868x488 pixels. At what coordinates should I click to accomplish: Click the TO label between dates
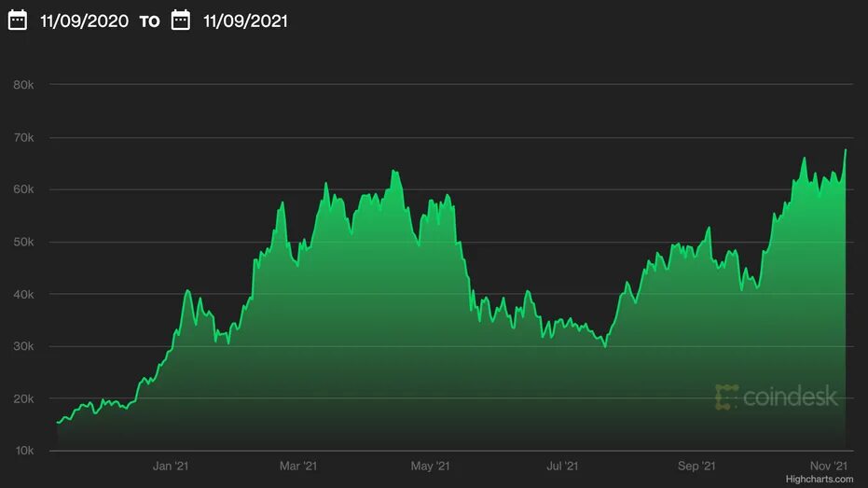tap(149, 21)
